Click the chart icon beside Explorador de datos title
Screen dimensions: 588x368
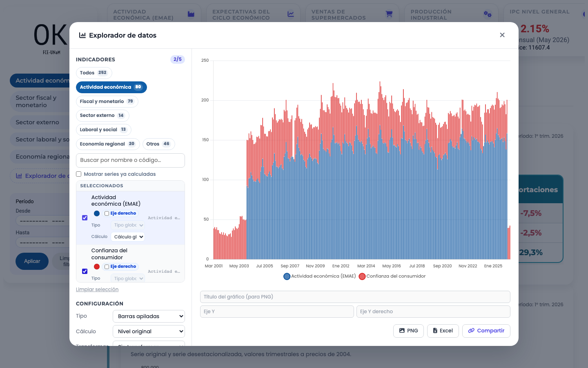(x=82, y=35)
